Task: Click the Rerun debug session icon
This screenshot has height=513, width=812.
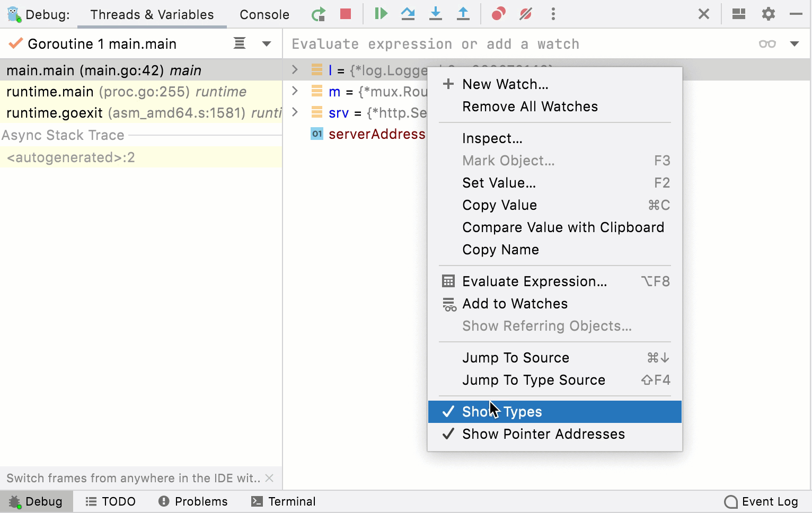Action: [318, 14]
